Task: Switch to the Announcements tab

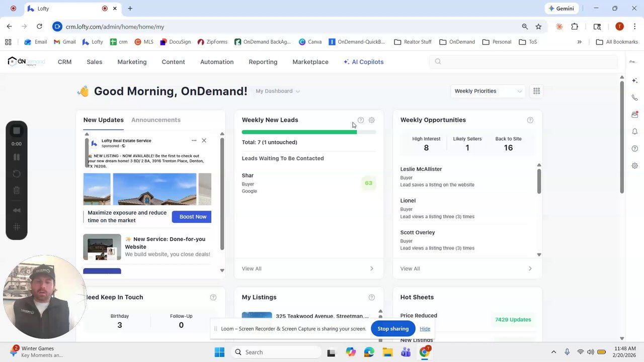Action: click(x=156, y=120)
